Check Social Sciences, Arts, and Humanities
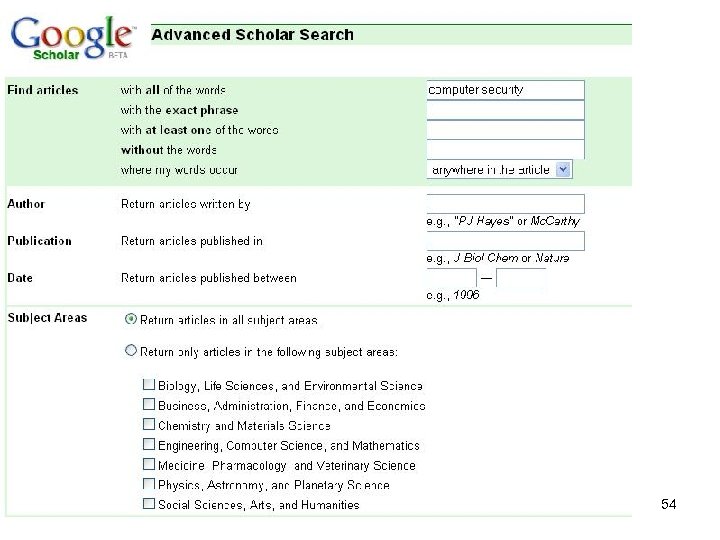The image size is (720, 540). [149, 504]
